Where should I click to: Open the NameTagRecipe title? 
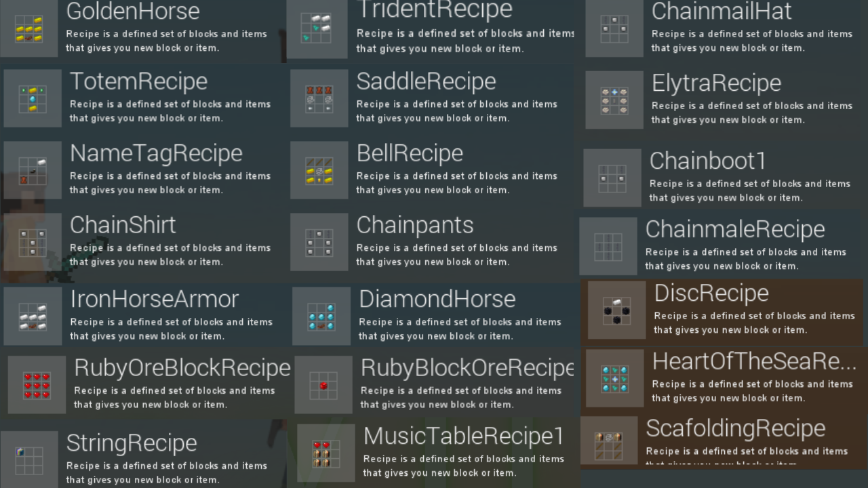[156, 153]
